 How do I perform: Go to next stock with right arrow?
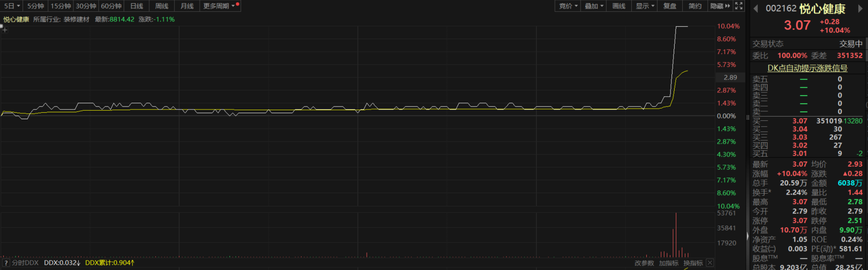(861, 9)
